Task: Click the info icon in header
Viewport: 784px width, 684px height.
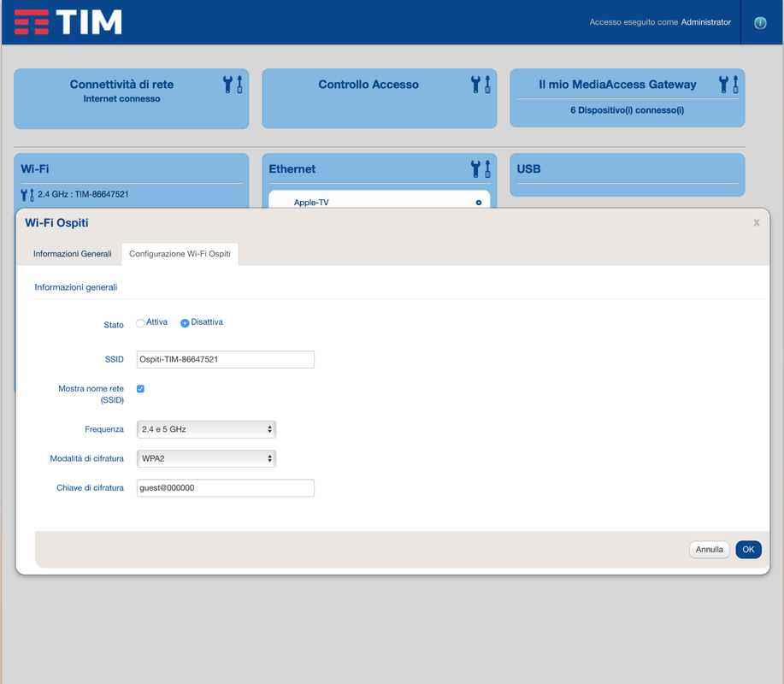Action: (x=760, y=22)
